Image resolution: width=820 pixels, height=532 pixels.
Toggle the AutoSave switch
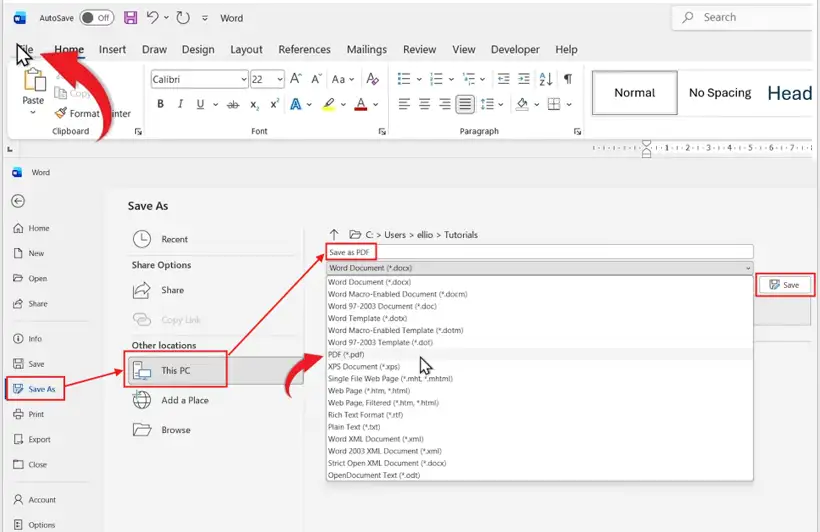click(97, 18)
